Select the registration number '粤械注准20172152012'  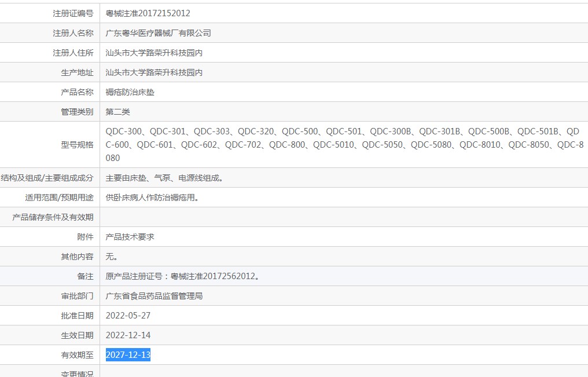(x=148, y=13)
